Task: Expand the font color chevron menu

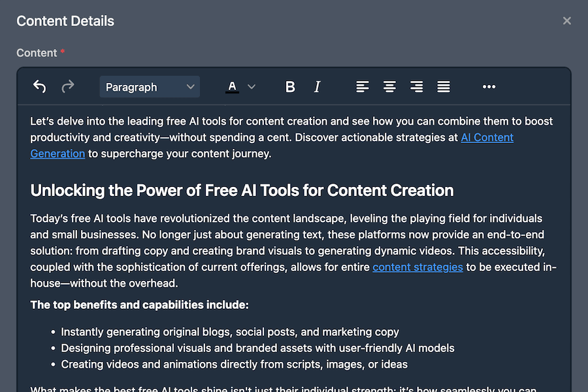Action: [x=252, y=86]
